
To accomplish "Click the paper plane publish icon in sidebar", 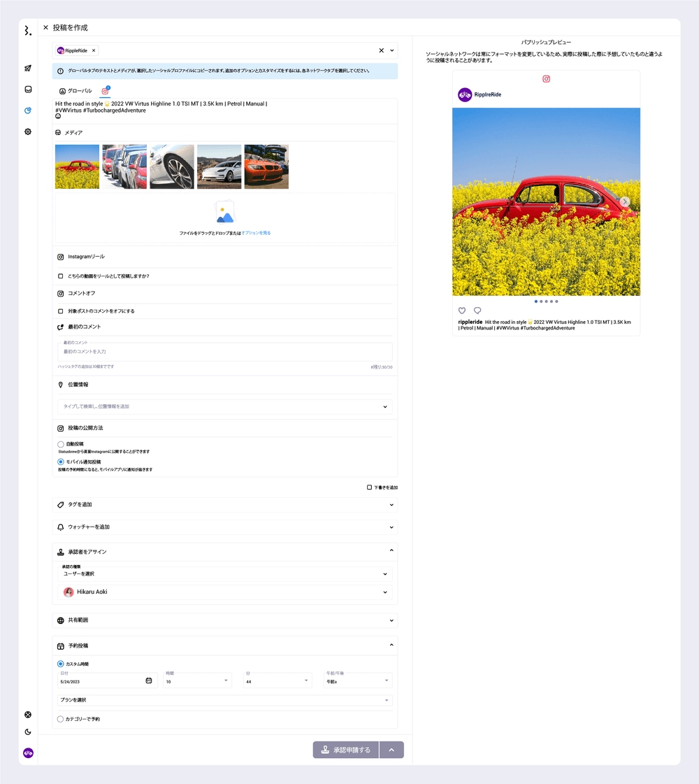I will pos(28,69).
